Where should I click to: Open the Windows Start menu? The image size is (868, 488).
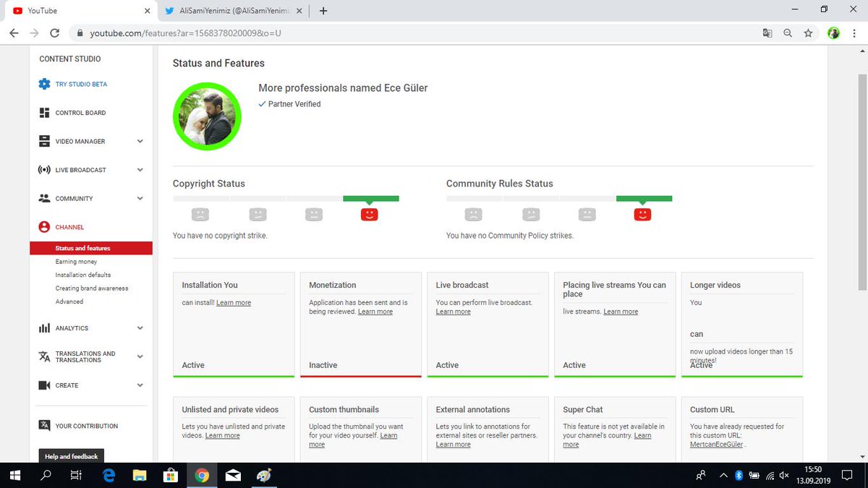click(14, 475)
